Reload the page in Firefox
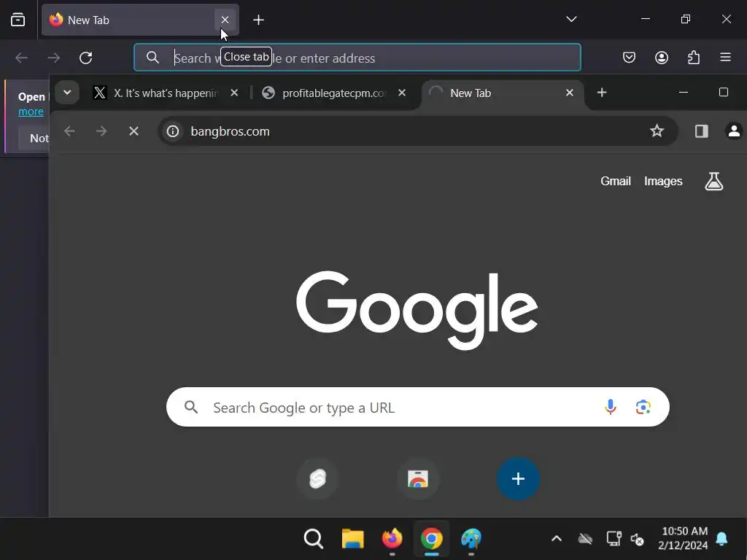This screenshot has height=560, width=747. pos(86,58)
